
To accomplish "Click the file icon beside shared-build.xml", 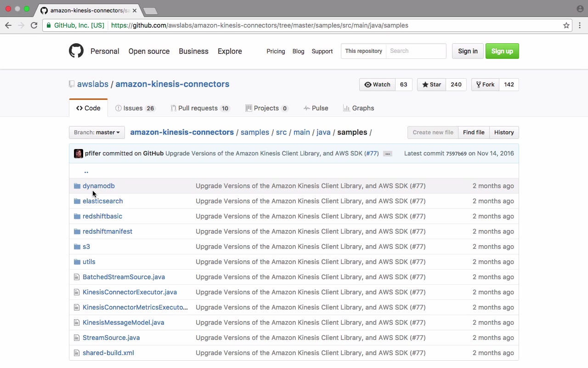I will click(77, 353).
